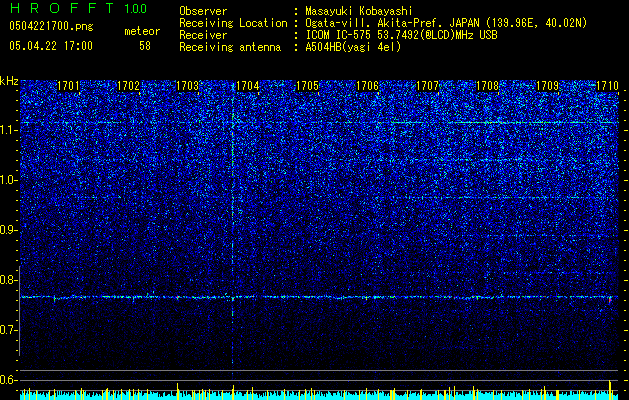Click the date stamp 05.04.22 17:00
Image resolution: width=629 pixels, height=400 pixels.
click(51, 46)
